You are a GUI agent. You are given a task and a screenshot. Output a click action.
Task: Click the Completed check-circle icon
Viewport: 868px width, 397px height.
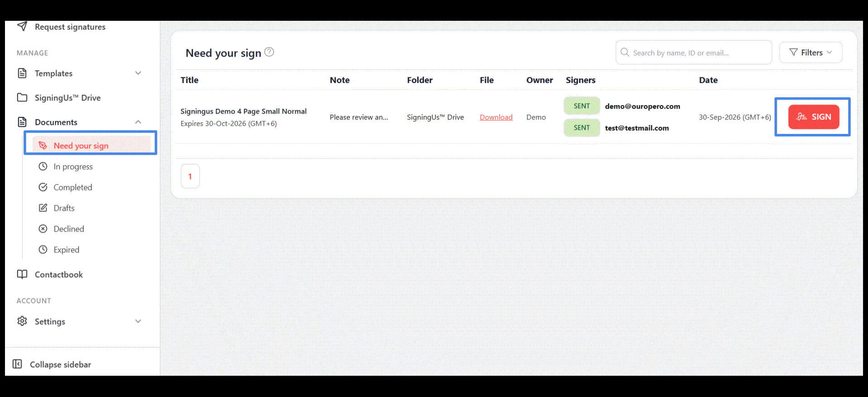pyautogui.click(x=43, y=187)
